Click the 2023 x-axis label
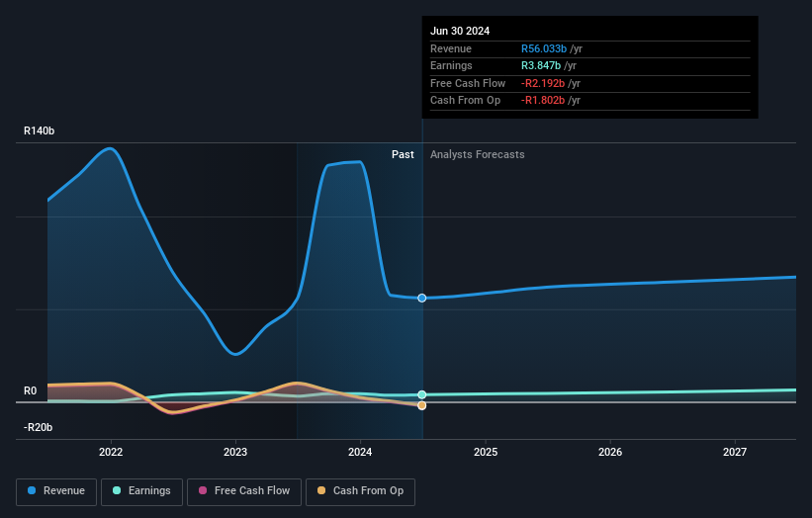812x518 pixels. click(235, 453)
